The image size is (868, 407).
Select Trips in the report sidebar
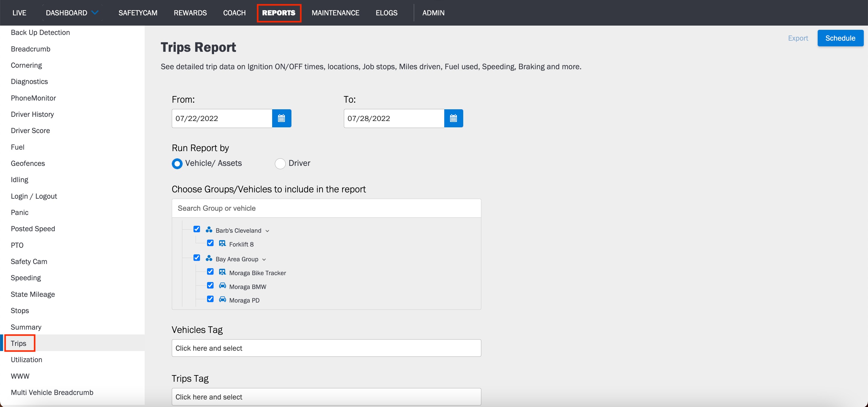(x=18, y=343)
